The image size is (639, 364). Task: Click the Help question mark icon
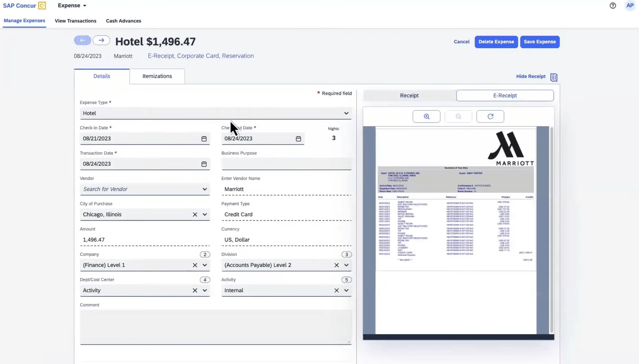(613, 5)
